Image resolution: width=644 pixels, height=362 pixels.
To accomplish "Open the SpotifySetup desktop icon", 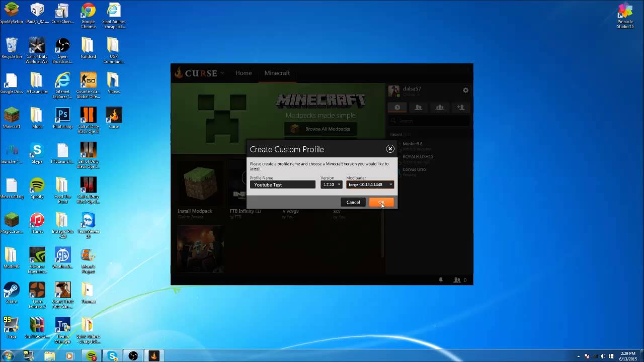I will [11, 14].
